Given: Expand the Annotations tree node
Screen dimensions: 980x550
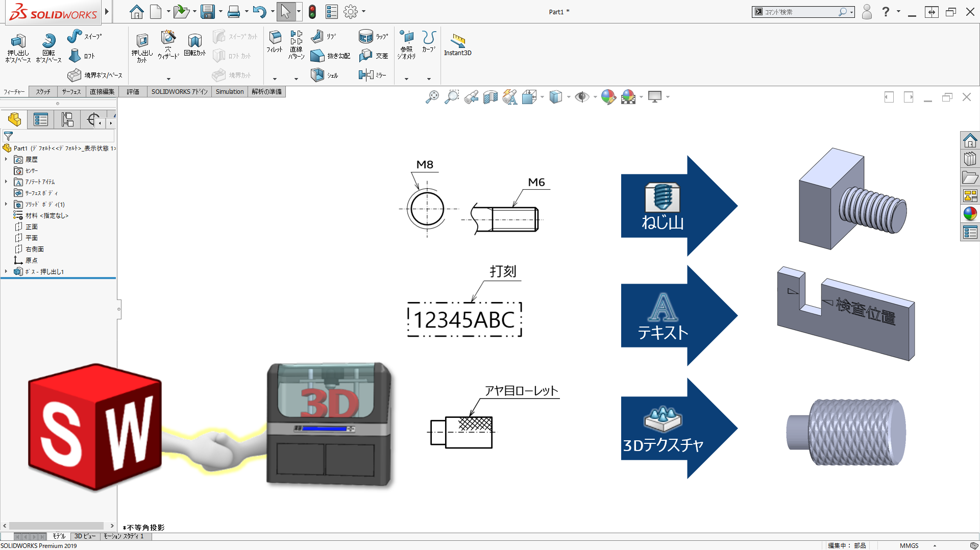Looking at the screenshot, I should pyautogui.click(x=6, y=182).
